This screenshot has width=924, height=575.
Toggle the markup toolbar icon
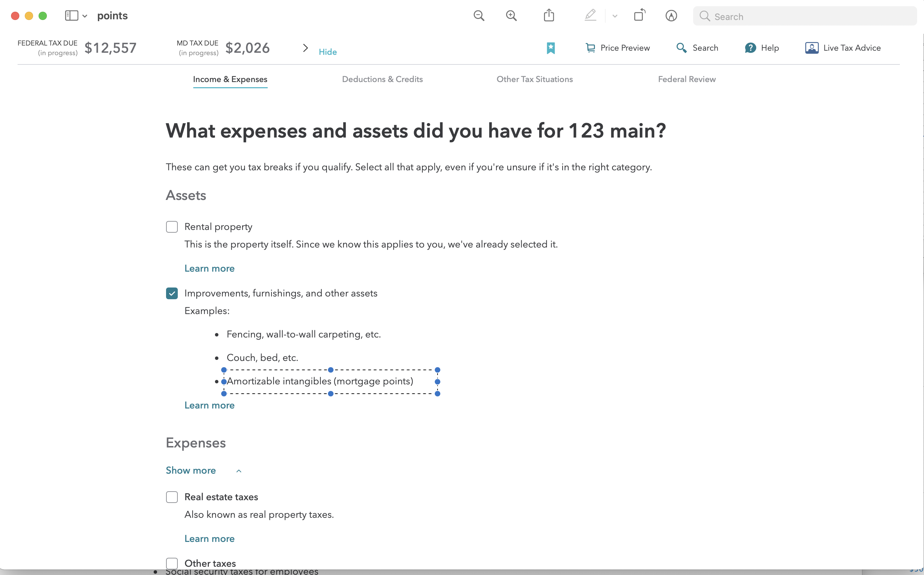[x=671, y=16]
